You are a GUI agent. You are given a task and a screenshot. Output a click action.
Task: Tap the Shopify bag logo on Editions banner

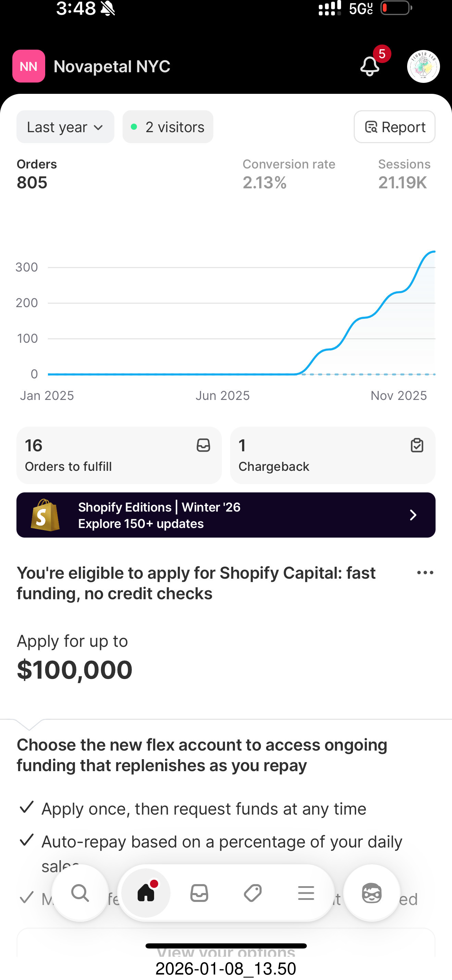(x=45, y=515)
